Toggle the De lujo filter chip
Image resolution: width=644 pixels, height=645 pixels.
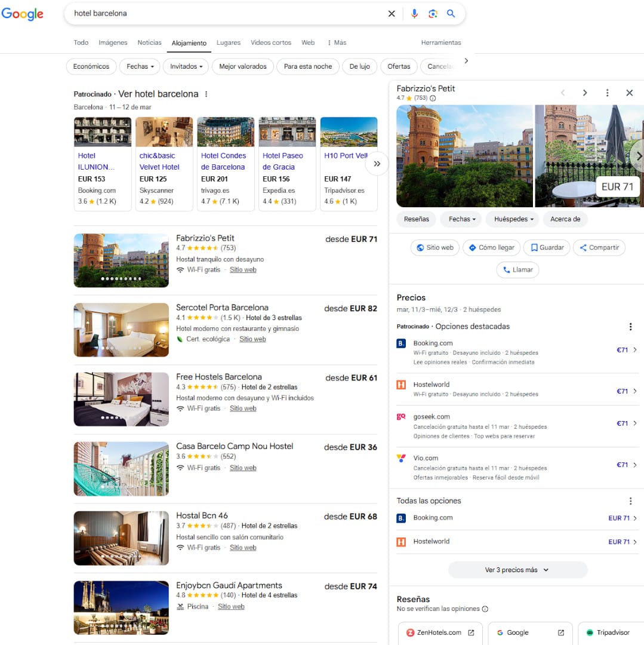[359, 67]
